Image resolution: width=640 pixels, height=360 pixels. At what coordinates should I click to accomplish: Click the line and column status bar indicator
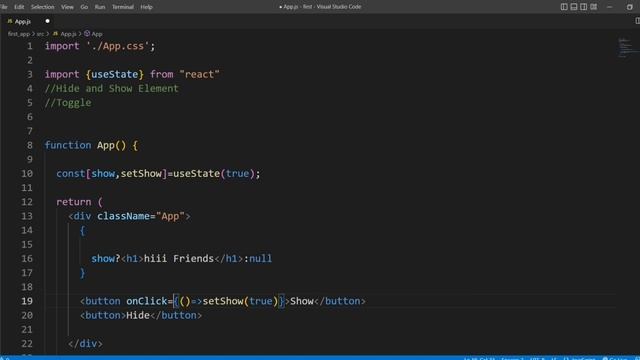pos(479,358)
